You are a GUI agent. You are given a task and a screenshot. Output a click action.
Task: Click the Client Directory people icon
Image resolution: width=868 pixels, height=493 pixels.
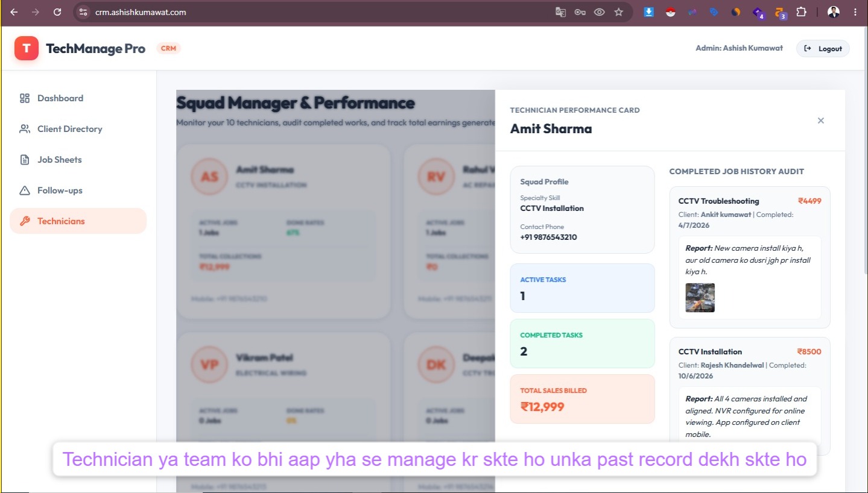25,129
